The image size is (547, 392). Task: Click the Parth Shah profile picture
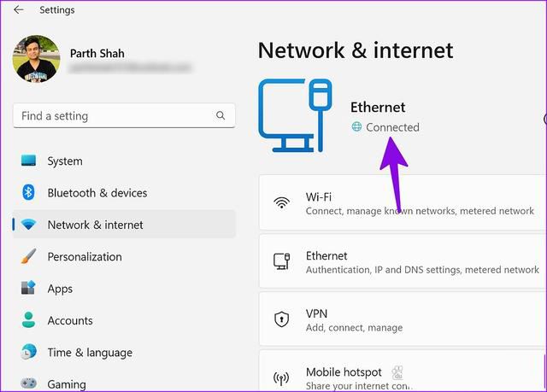[36, 59]
